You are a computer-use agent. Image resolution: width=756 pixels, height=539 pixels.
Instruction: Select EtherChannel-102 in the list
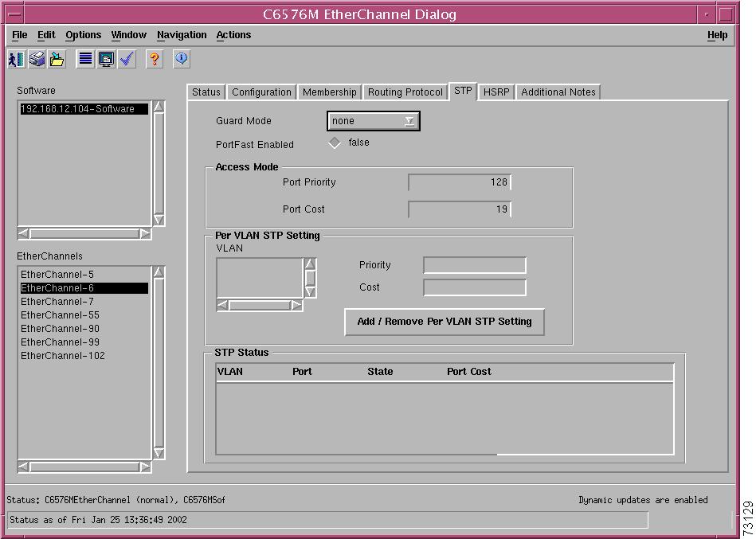(84, 355)
